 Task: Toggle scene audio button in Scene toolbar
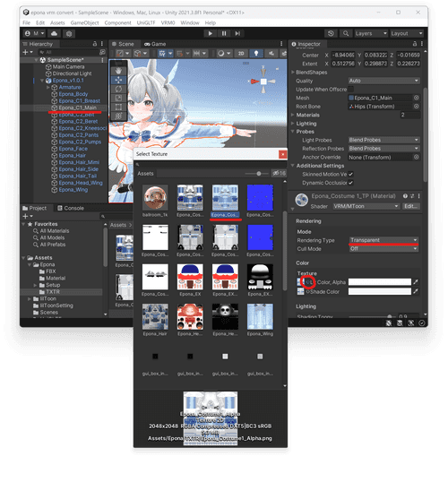(x=271, y=54)
